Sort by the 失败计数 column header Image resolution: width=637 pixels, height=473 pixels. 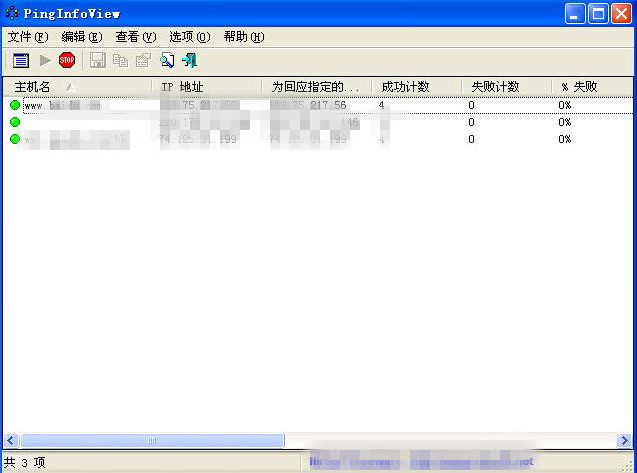(x=507, y=87)
